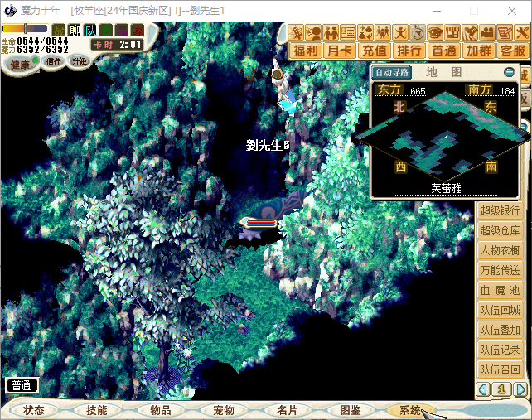532x420 pixels.
Task: Click the talking head chat action icon
Action: [x=313, y=32]
